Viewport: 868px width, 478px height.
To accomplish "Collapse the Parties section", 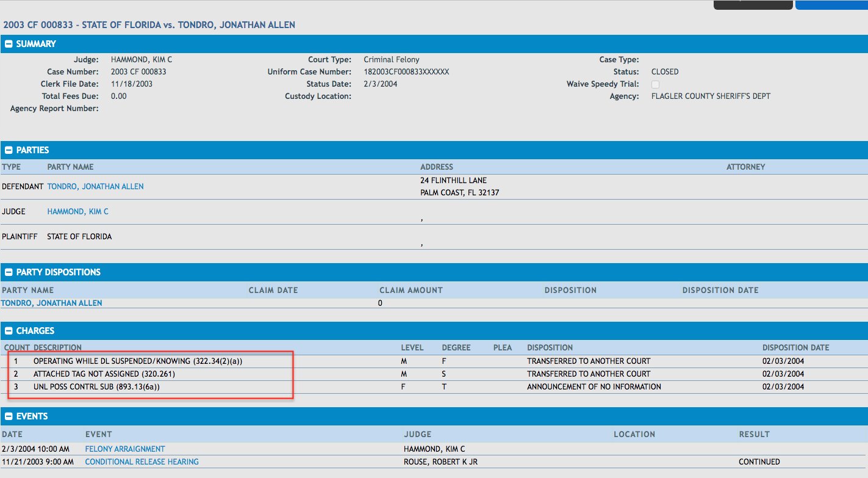I will (8, 150).
